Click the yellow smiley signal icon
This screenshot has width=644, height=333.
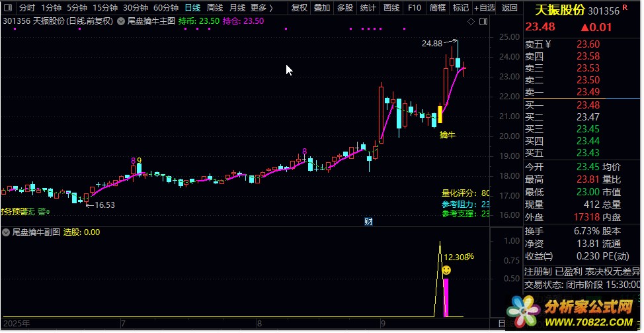446,270
